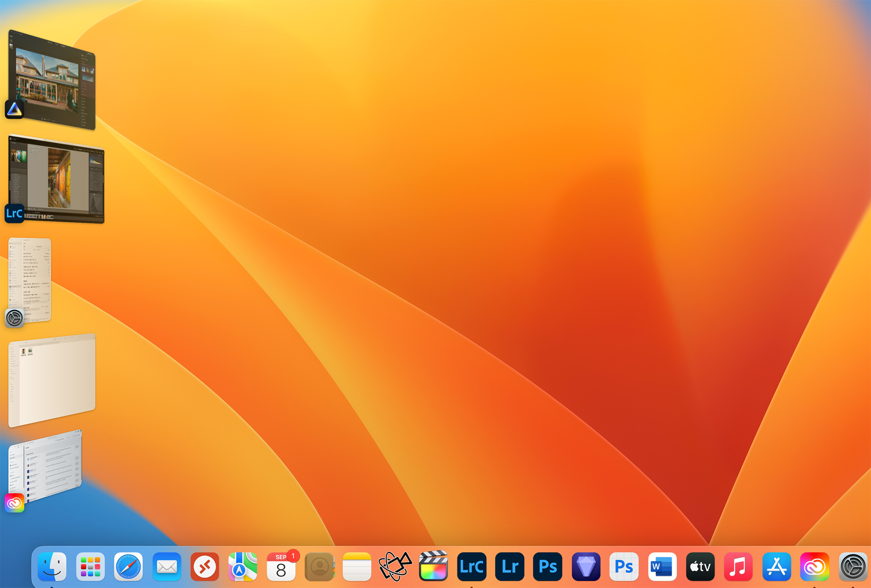
Task: Open Launchpad from the Dock
Action: [x=90, y=566]
